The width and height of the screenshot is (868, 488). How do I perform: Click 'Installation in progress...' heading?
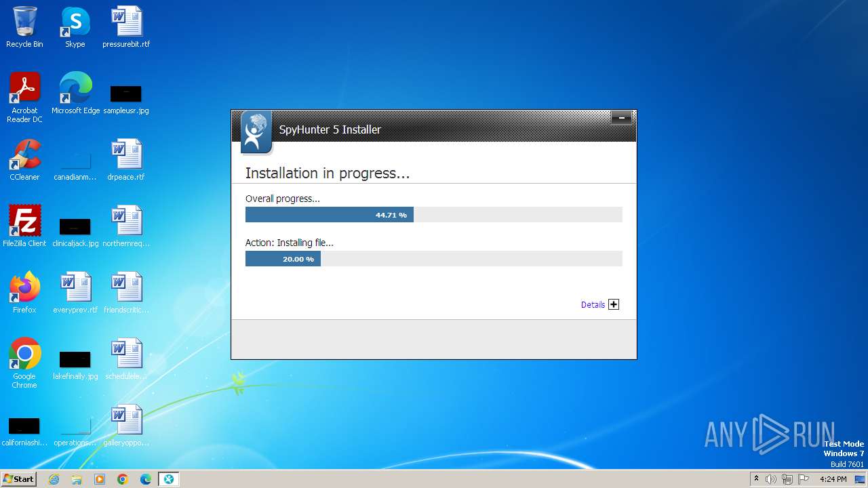[328, 174]
